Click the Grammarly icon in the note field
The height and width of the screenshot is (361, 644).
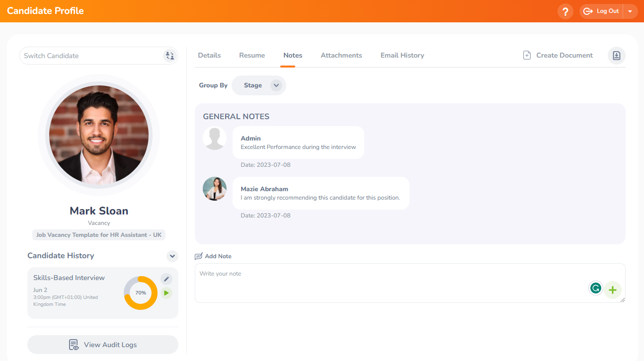click(595, 288)
